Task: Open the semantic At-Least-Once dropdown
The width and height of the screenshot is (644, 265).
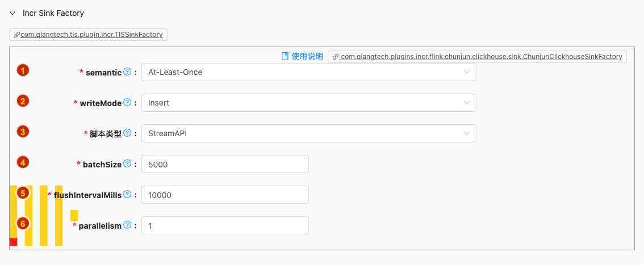Action: 308,72
